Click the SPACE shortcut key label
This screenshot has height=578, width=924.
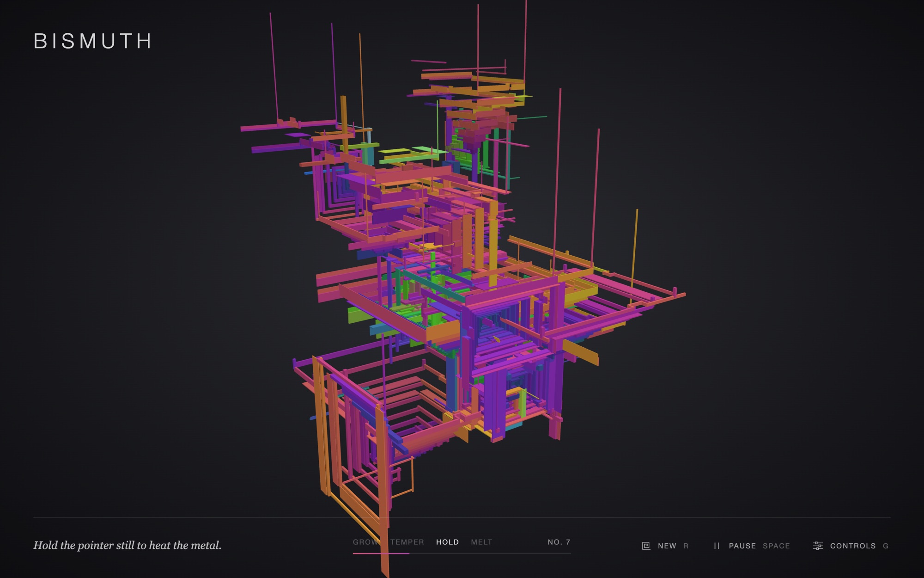click(776, 546)
